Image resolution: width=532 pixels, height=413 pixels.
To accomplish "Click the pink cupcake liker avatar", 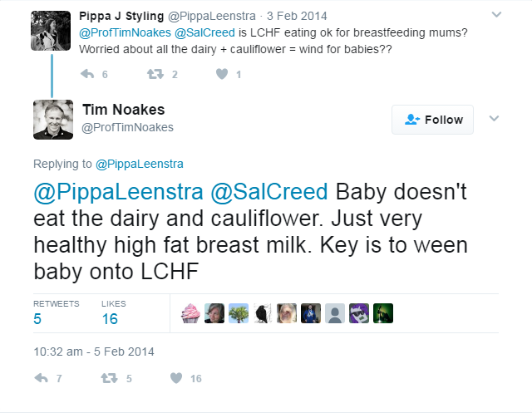I will (x=190, y=312).
